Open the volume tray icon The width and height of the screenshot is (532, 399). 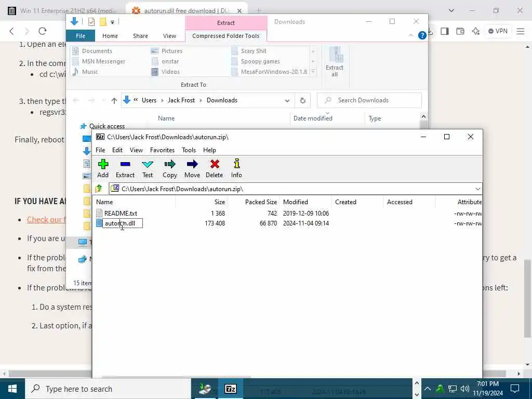pos(465,389)
